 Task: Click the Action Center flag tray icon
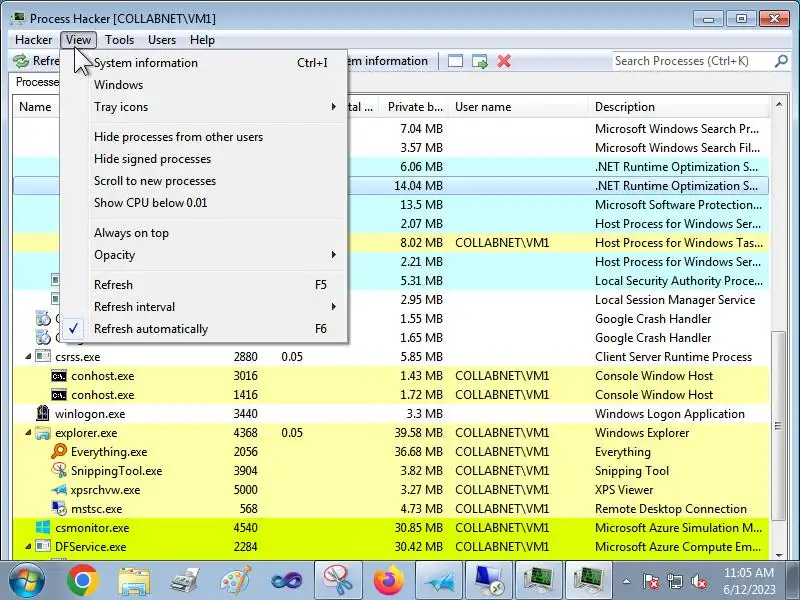click(x=651, y=581)
